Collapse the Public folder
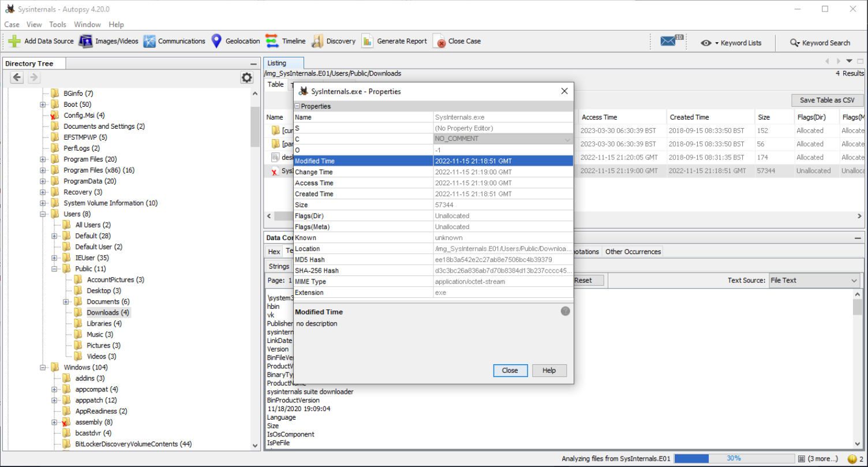This screenshot has height=467, width=868. coord(55,269)
